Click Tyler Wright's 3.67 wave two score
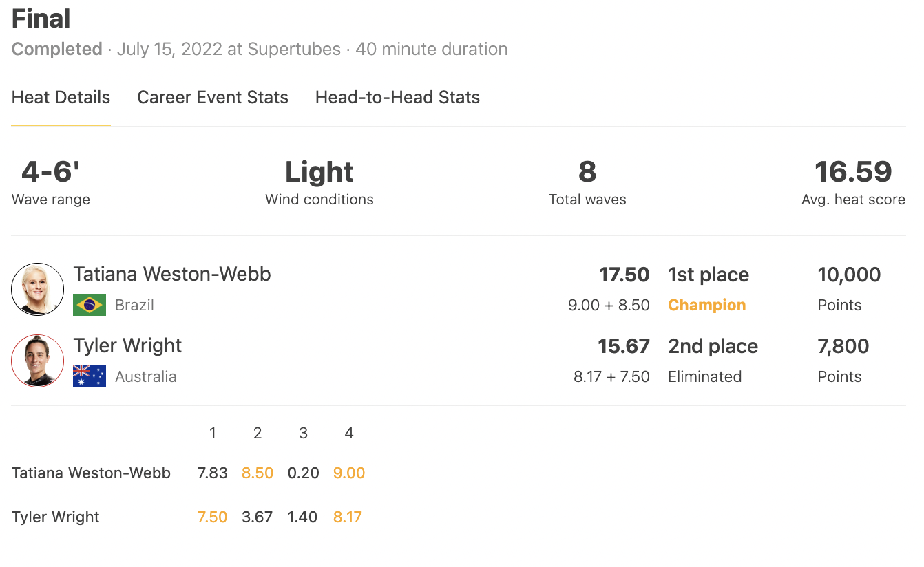The height and width of the screenshot is (567, 924). 258,517
